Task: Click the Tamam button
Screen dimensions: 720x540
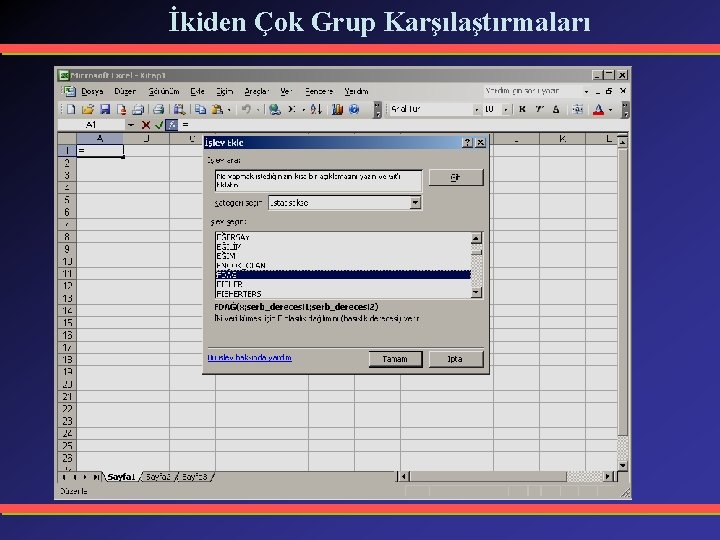Action: pos(395,359)
